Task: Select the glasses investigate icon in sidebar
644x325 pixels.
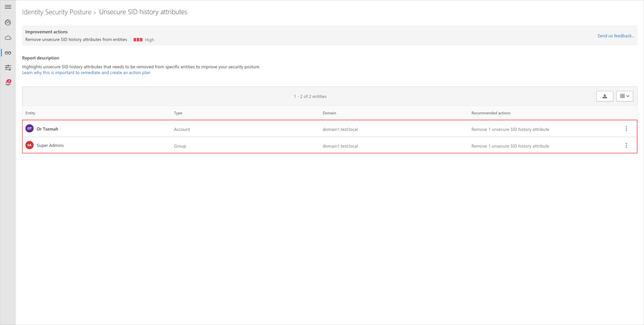Action: tap(8, 53)
